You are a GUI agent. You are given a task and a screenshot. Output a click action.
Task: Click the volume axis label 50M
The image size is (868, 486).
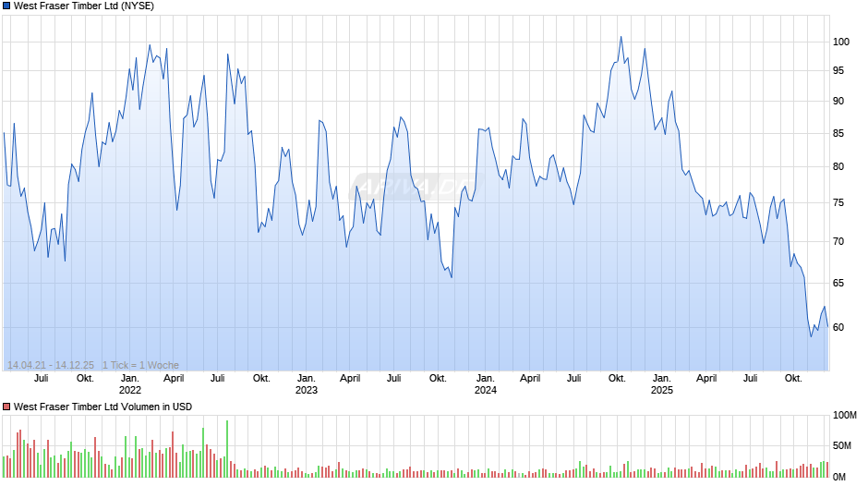[844, 446]
